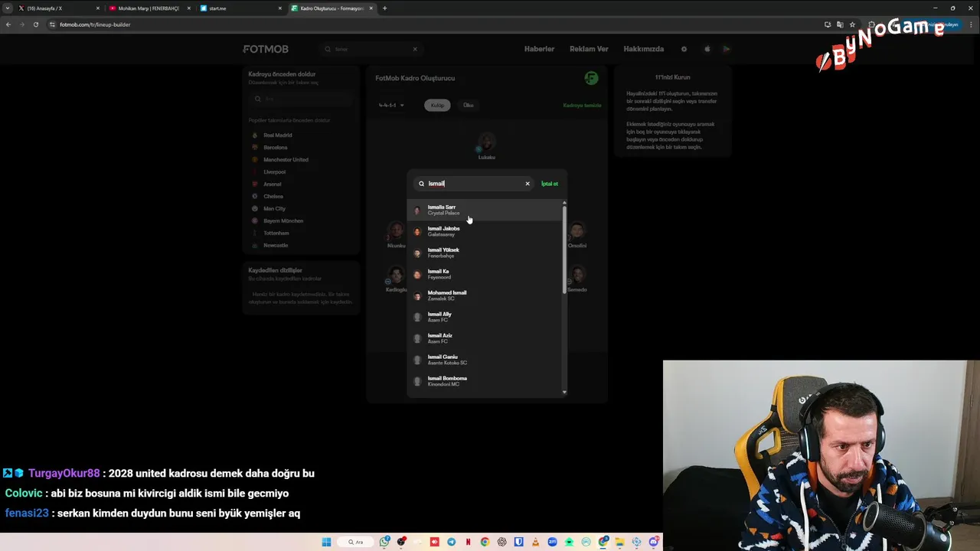Image resolution: width=980 pixels, height=551 pixels.
Task: Switch to the Ülke toggle
Action: point(469,105)
